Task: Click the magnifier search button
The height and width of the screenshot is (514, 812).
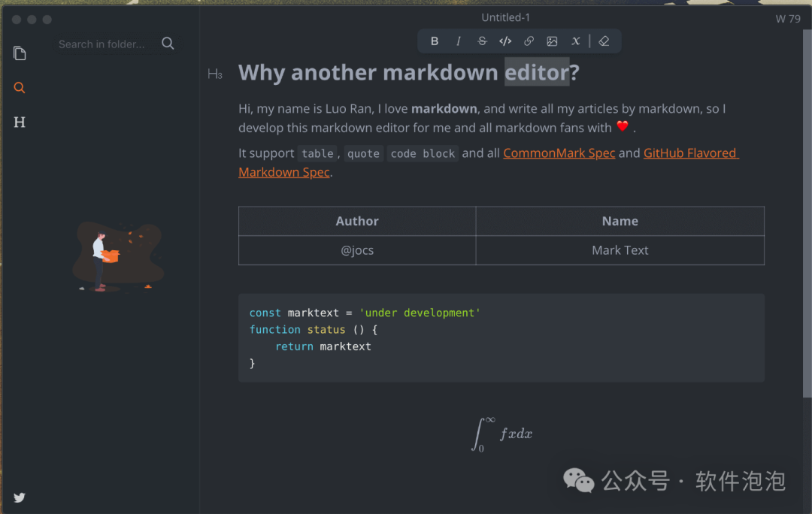Action: coord(168,44)
